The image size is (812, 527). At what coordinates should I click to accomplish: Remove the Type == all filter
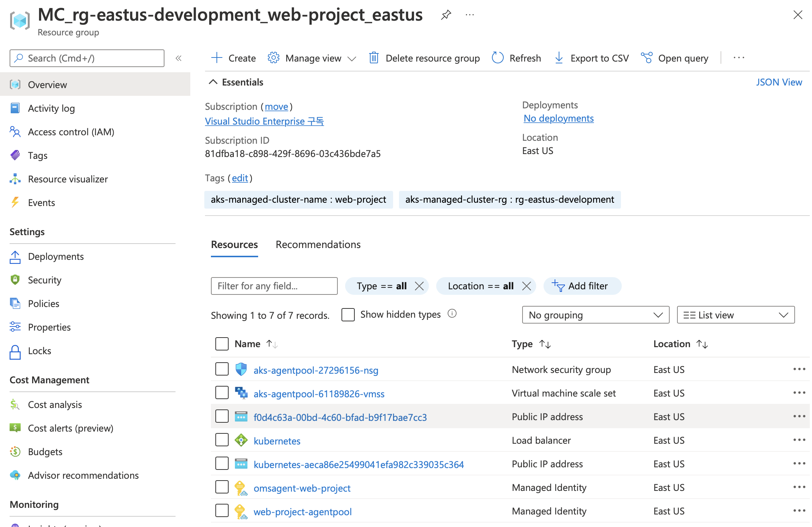tap(419, 286)
